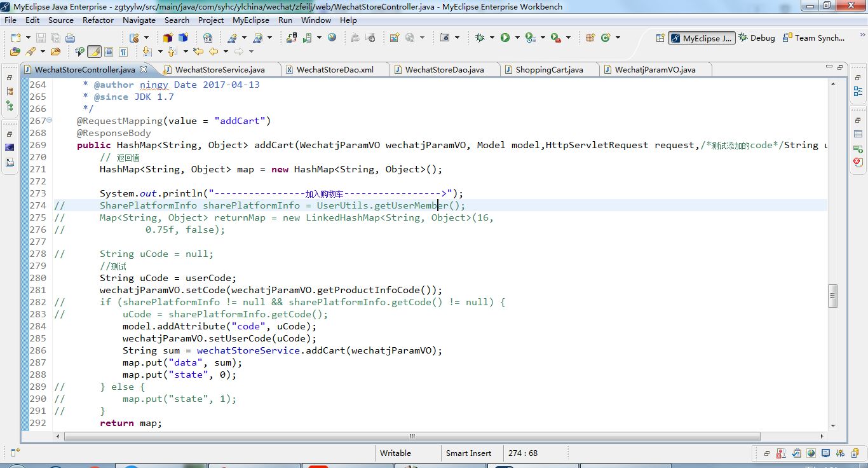868x468 pixels.
Task: Click the Last Edit Location icon
Action: 198,52
